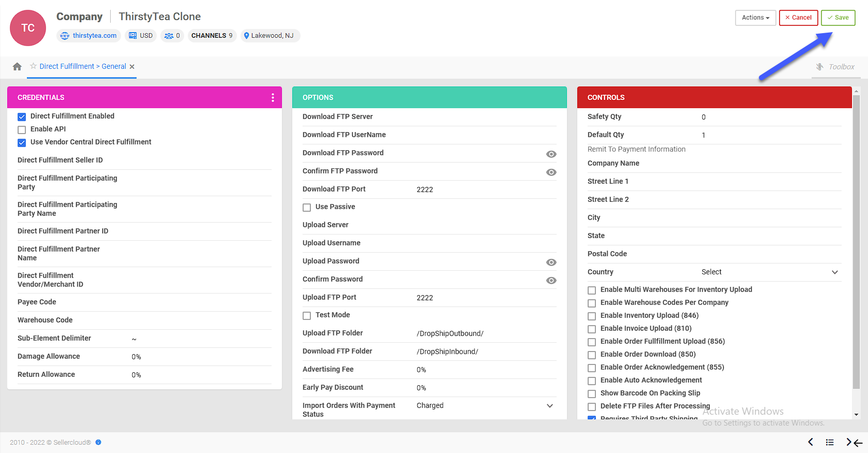Check Enable Warehouse Codes Per Company
Screen dimensions: 868x453
[592, 303]
